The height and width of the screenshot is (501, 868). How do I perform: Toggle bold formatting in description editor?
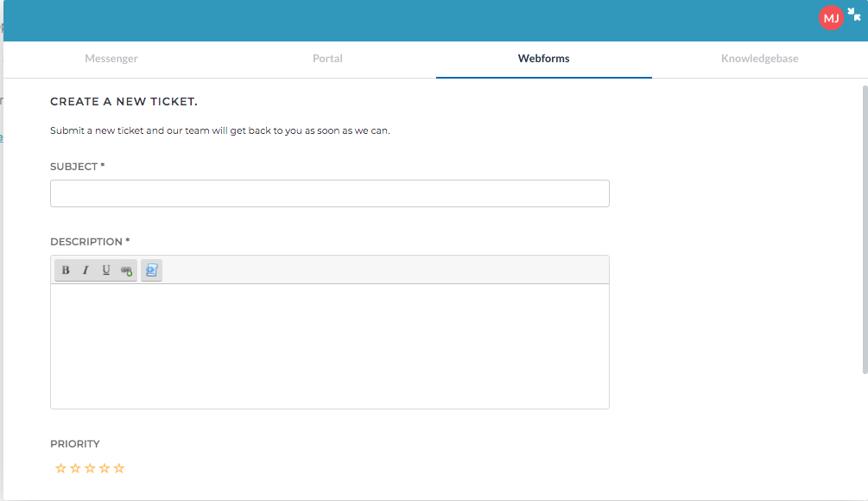point(66,270)
